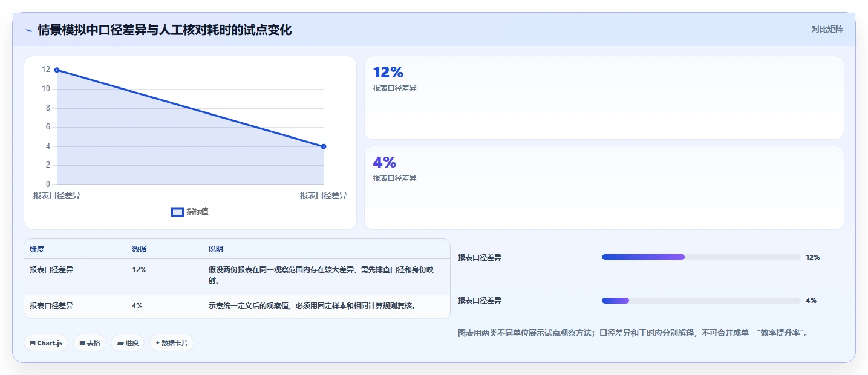Click the description starting 示意统一定义后的观察值
This screenshot has width=868, height=375.
[x=313, y=306]
